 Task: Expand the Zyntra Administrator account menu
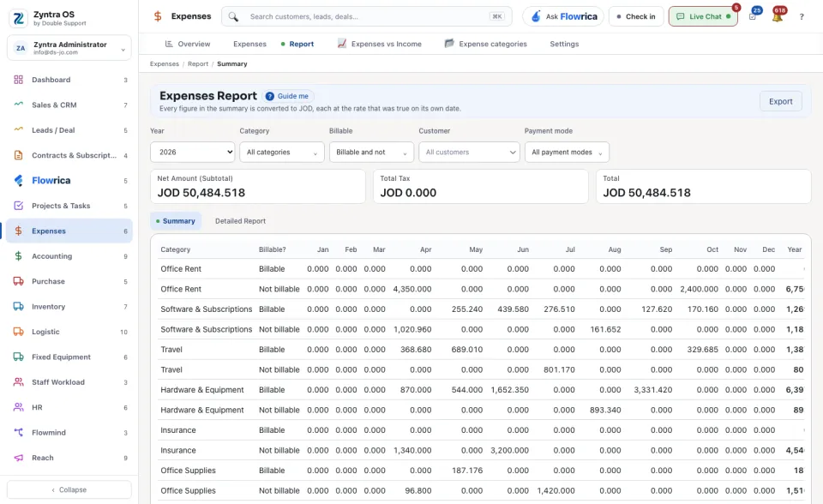point(69,48)
